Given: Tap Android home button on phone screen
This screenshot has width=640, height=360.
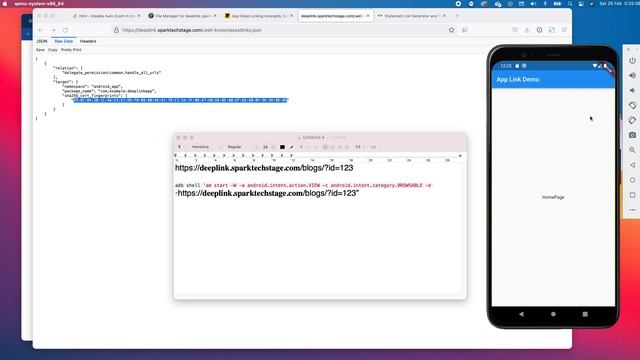Looking at the screenshot, I should [553, 314].
